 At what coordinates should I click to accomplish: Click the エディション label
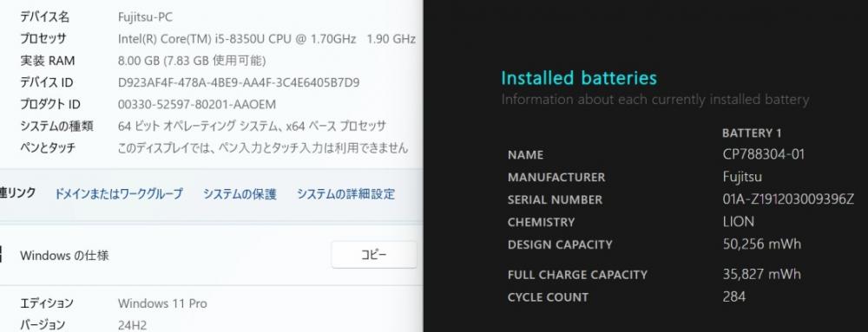click(47, 303)
